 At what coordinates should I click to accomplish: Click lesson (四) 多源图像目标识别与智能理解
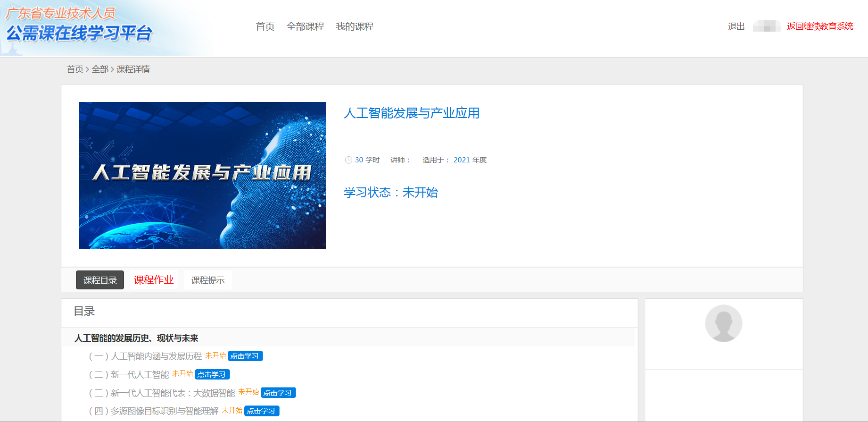(153, 411)
